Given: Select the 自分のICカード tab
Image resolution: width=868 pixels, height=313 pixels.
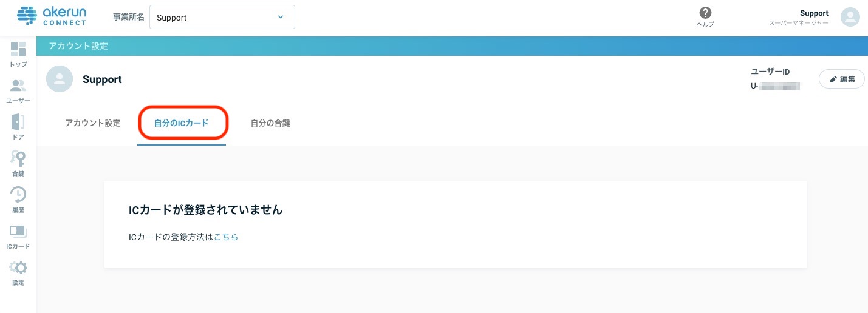Looking at the screenshot, I should point(182,123).
